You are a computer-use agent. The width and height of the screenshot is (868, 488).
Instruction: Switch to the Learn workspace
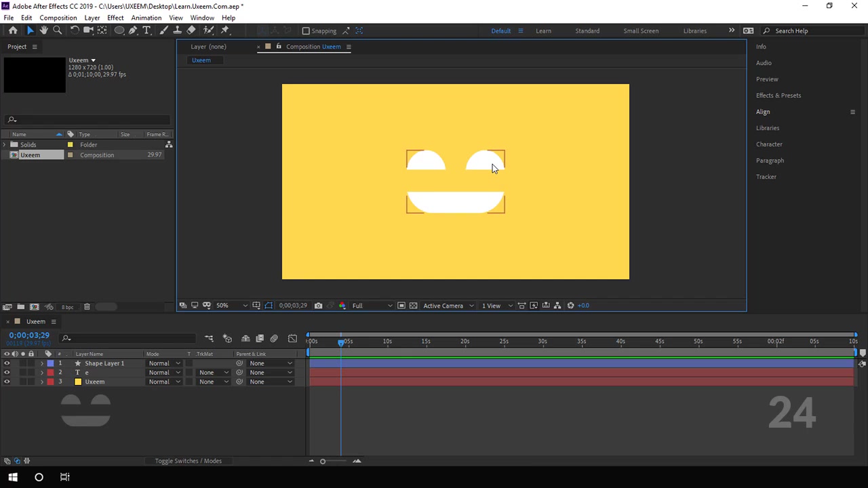click(x=543, y=30)
